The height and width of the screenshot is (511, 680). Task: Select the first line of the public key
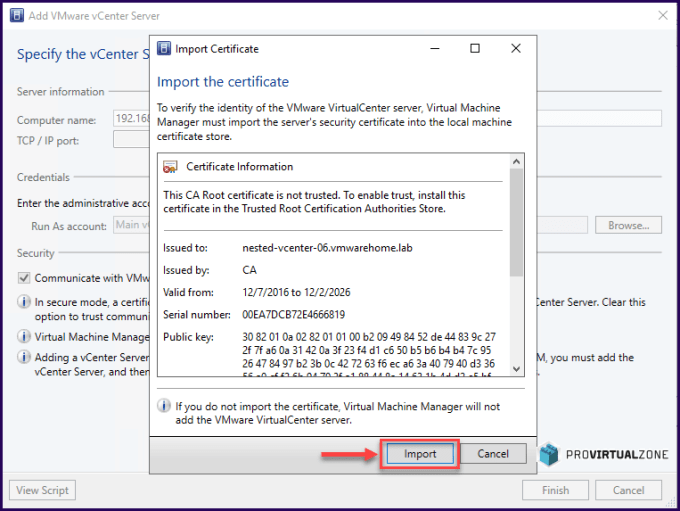(x=369, y=337)
